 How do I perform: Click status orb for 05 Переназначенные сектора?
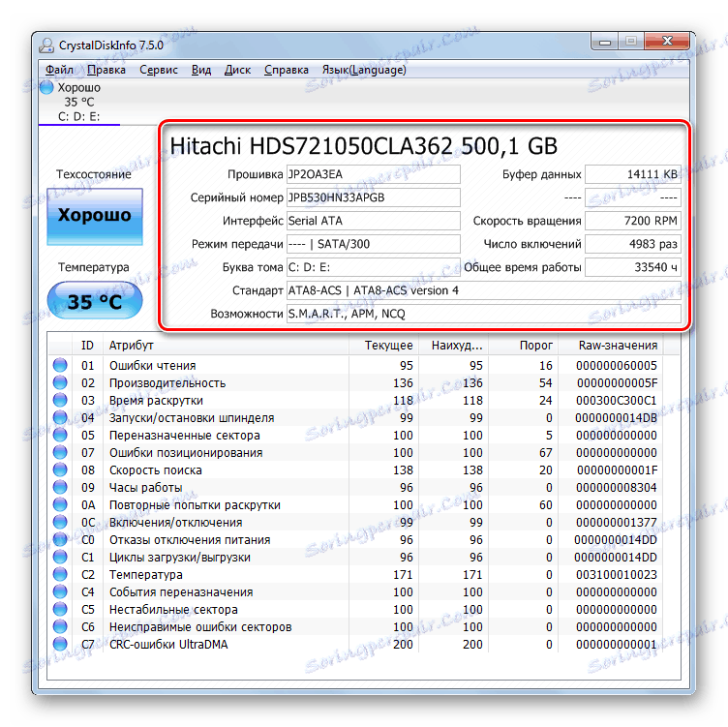[60, 435]
